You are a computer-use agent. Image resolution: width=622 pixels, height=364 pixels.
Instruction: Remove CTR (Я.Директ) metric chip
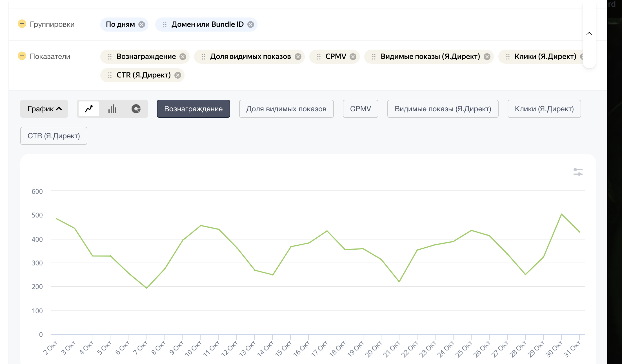177,75
